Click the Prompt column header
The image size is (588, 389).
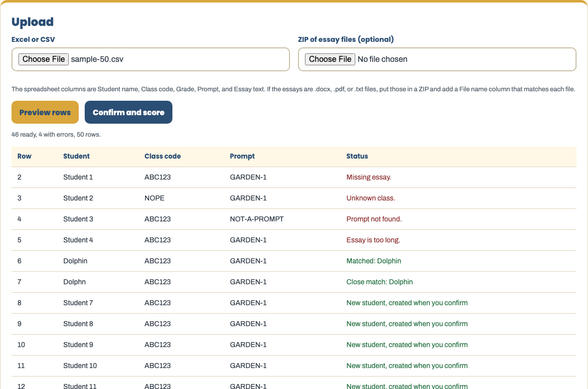(242, 156)
